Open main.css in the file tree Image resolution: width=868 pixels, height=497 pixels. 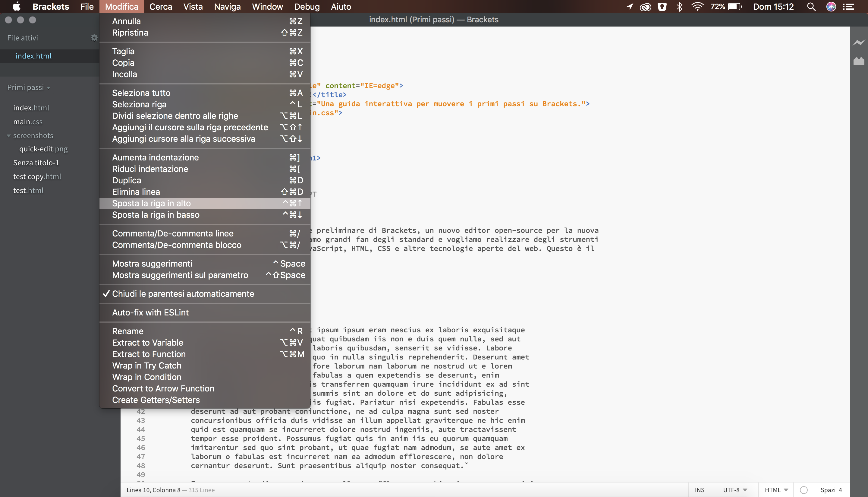click(28, 122)
